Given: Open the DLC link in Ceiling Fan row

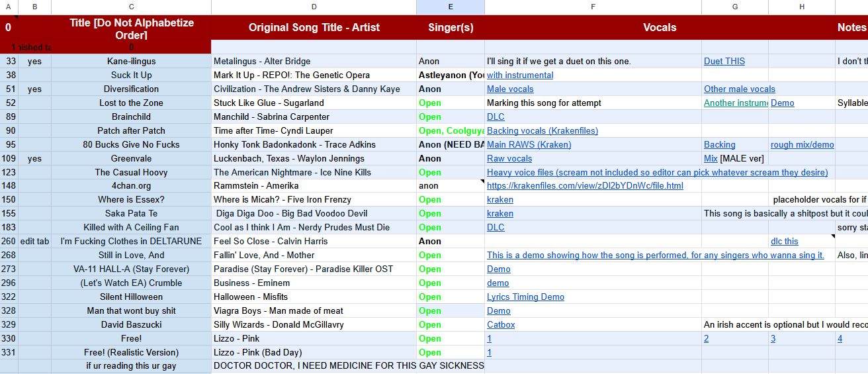Looking at the screenshot, I should click(x=496, y=227).
